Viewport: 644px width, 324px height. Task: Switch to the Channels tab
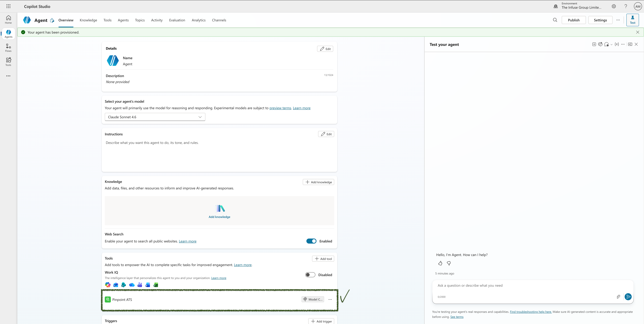point(219,20)
